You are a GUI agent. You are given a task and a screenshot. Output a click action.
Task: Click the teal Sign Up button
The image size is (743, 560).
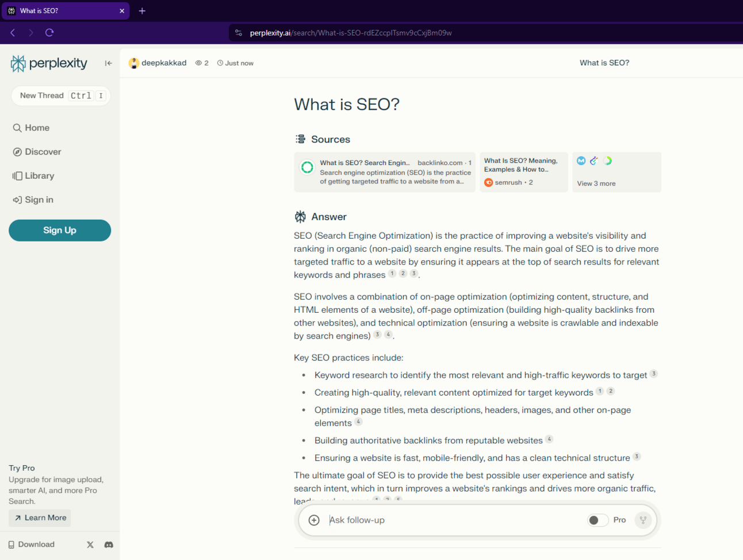tap(60, 231)
